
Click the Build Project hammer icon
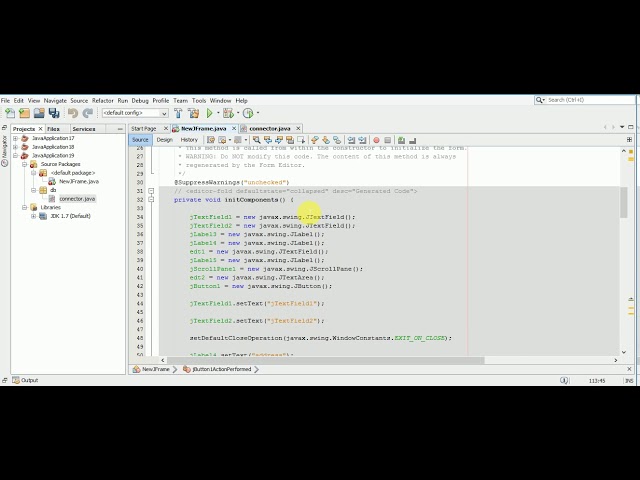pyautogui.click(x=178, y=113)
